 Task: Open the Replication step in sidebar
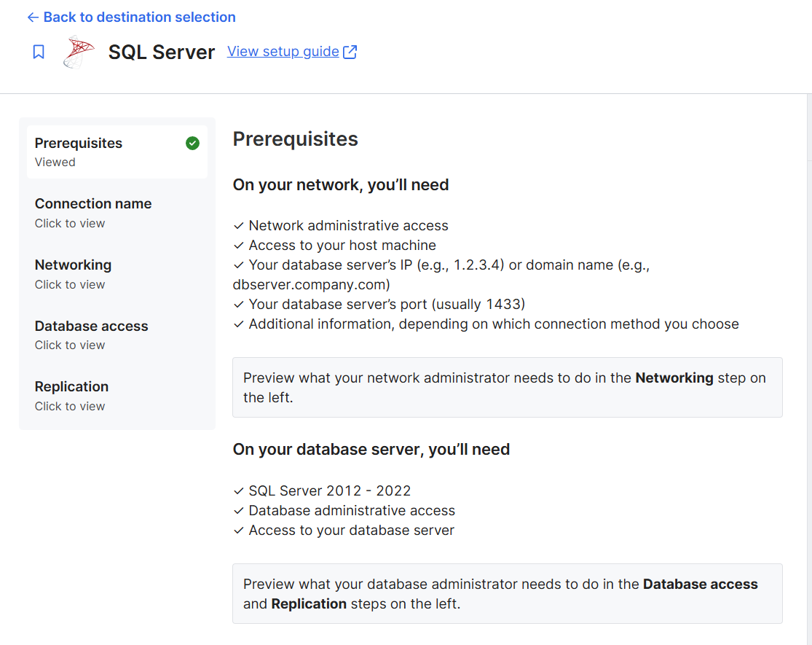[x=117, y=396]
